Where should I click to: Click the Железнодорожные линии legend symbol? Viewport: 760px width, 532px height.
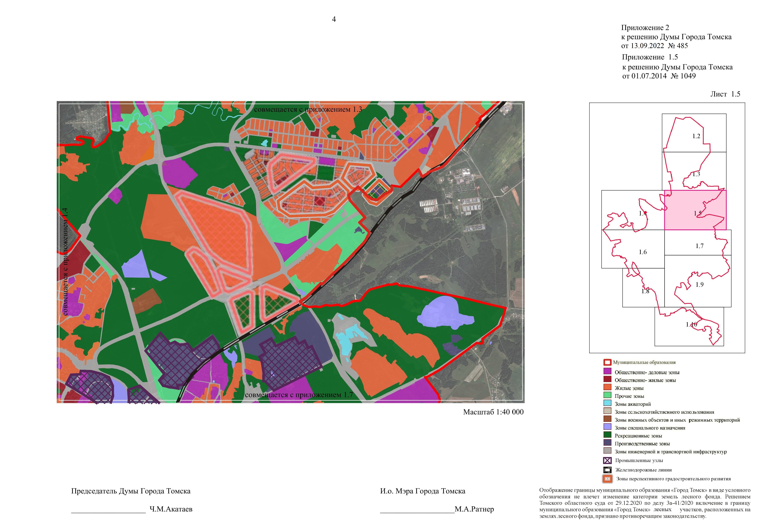point(607,470)
